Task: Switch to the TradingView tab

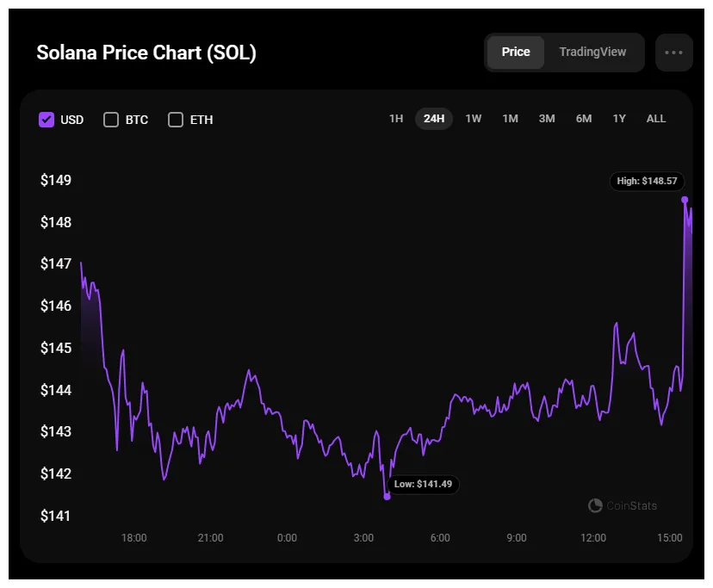Action: (x=592, y=53)
